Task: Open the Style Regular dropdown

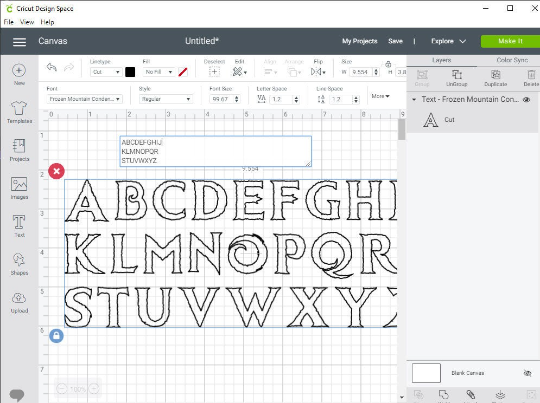Action: coord(166,99)
